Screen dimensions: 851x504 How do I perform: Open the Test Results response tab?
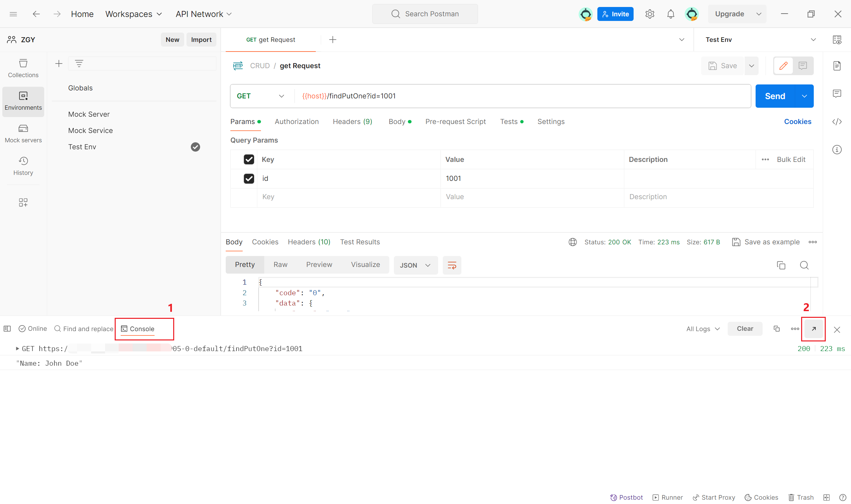pyautogui.click(x=360, y=242)
